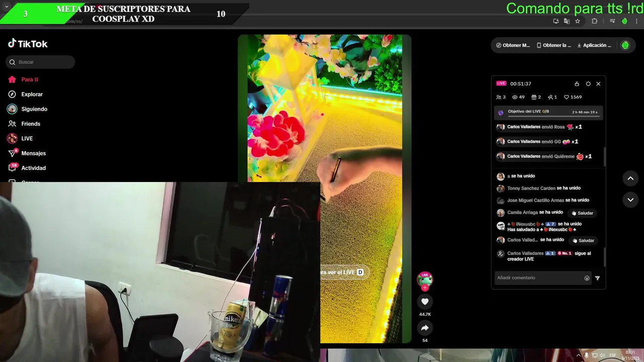Click Saludar button next to Carlos Vallad...

[x=583, y=240]
